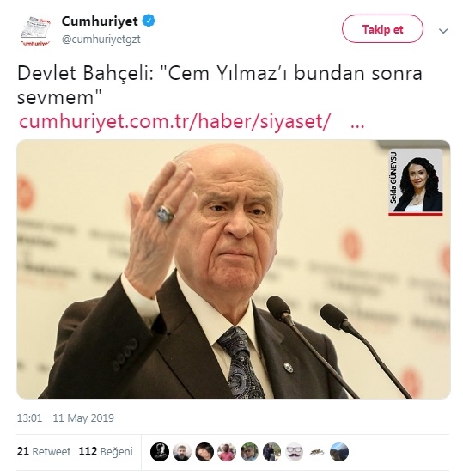Open the Selda Güneysu inset photo
The image size is (463, 476).
coord(416,182)
